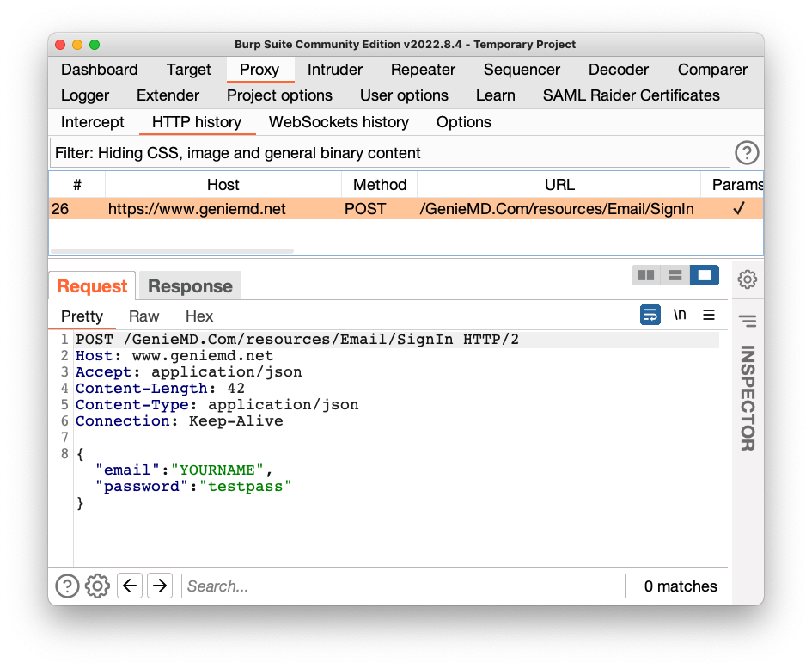Image resolution: width=812 pixels, height=669 pixels.
Task: Click the back arrow near search
Action: pos(129,586)
